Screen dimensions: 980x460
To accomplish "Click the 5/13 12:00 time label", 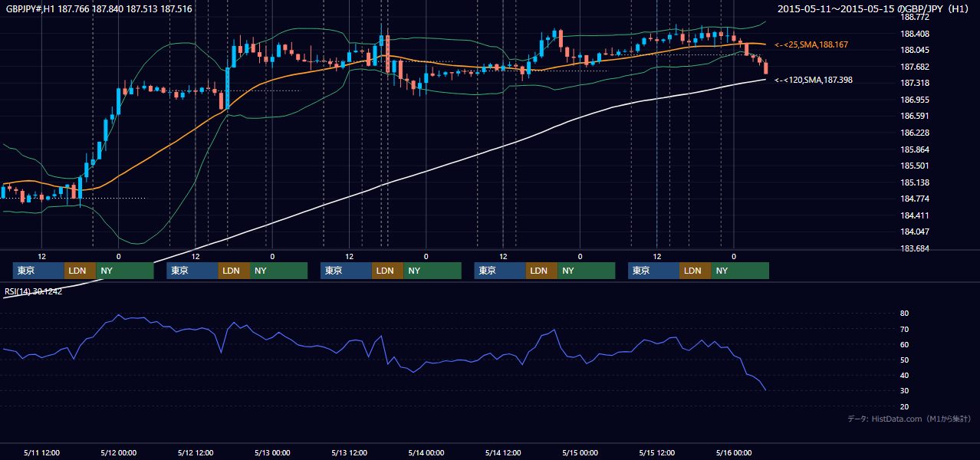I will pyautogui.click(x=349, y=452).
